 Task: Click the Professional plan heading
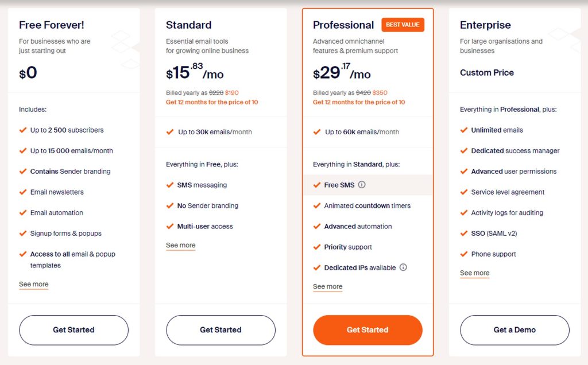pyautogui.click(x=343, y=25)
